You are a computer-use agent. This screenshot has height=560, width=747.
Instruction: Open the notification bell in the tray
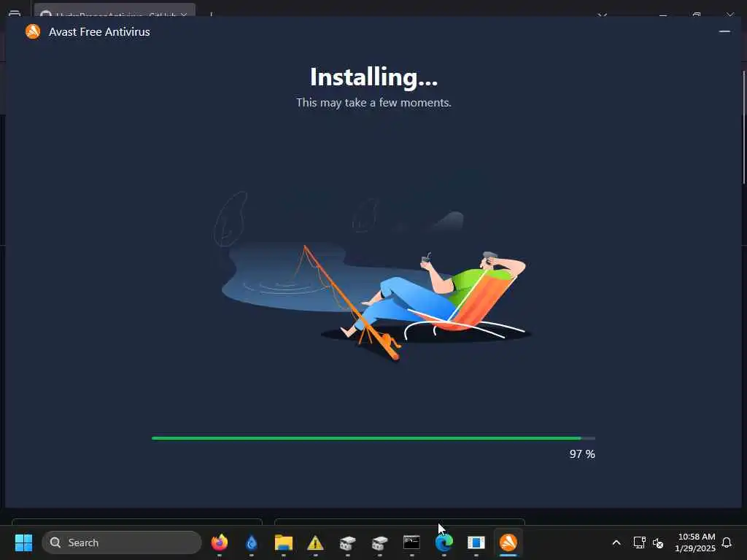(x=727, y=542)
